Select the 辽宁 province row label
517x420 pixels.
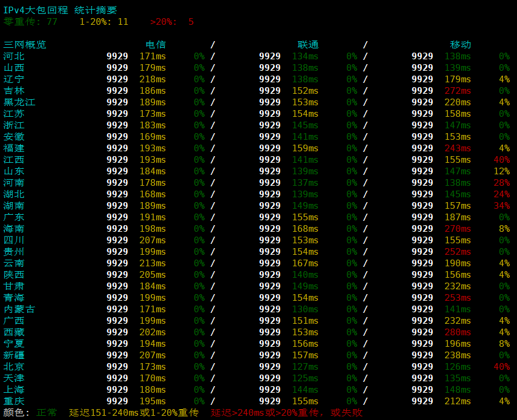[14, 79]
